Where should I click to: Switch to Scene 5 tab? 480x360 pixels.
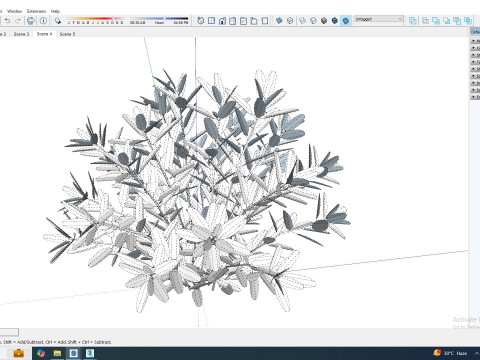(x=67, y=34)
